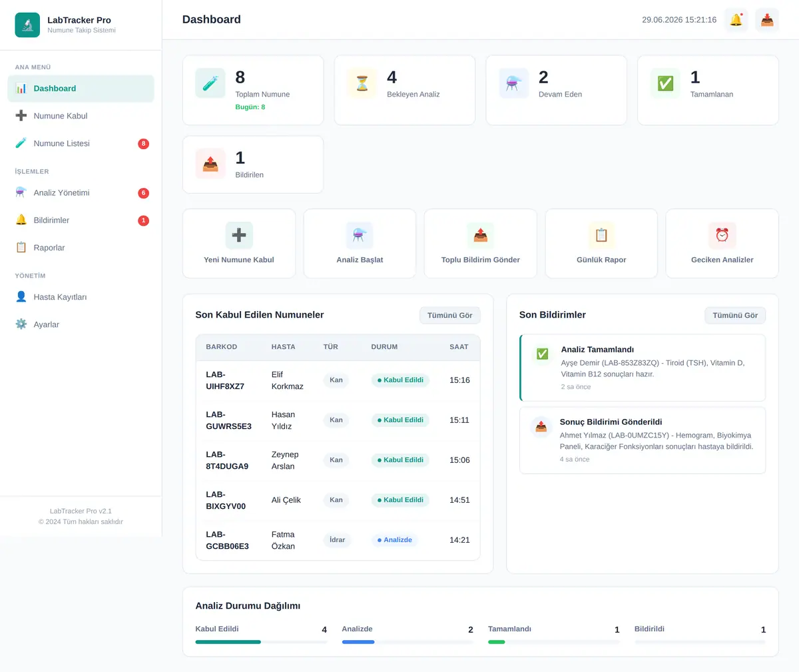Click the green checkmark Tamamlanan icon
The image size is (799, 672).
(x=665, y=83)
